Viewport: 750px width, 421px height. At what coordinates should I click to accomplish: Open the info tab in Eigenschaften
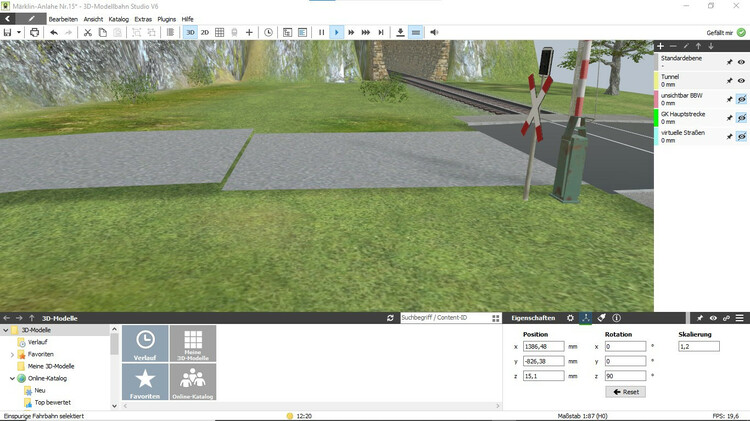click(x=617, y=318)
